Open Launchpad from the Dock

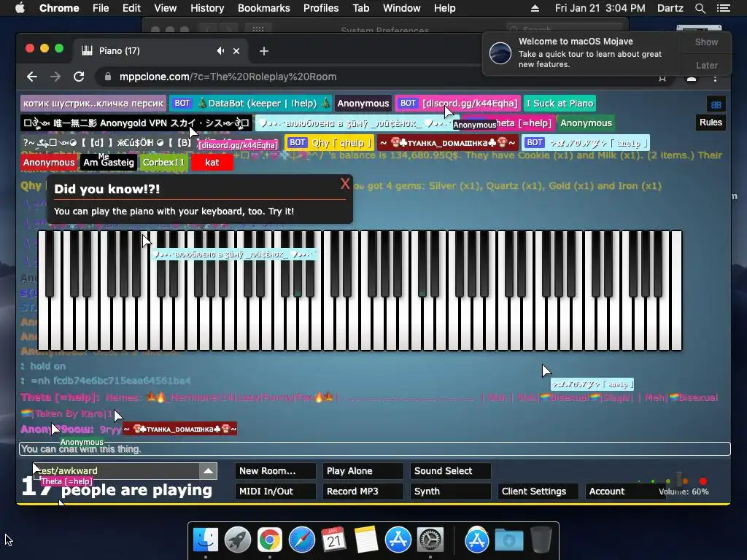coord(238,540)
